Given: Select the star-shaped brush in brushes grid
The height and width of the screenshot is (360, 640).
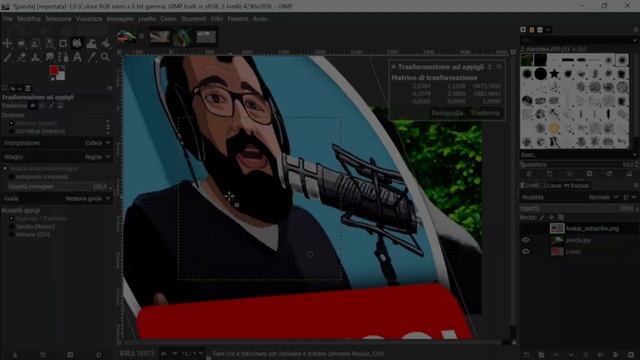Looking at the screenshot, I should coord(554,73).
